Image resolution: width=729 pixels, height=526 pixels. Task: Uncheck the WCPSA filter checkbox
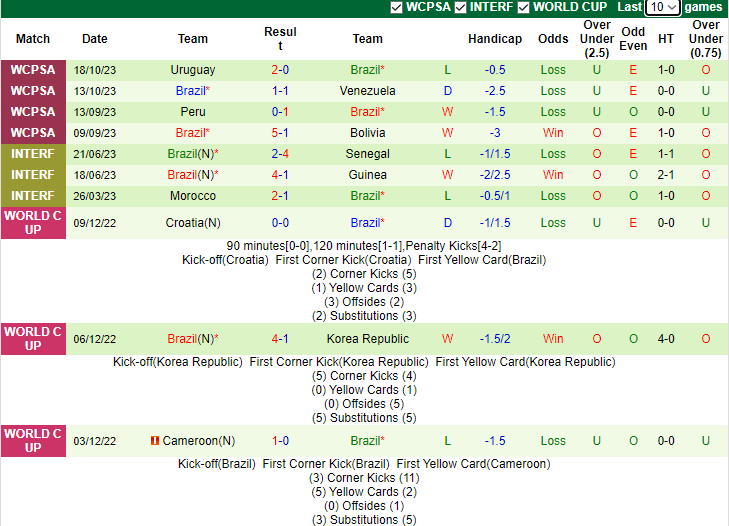click(x=397, y=7)
